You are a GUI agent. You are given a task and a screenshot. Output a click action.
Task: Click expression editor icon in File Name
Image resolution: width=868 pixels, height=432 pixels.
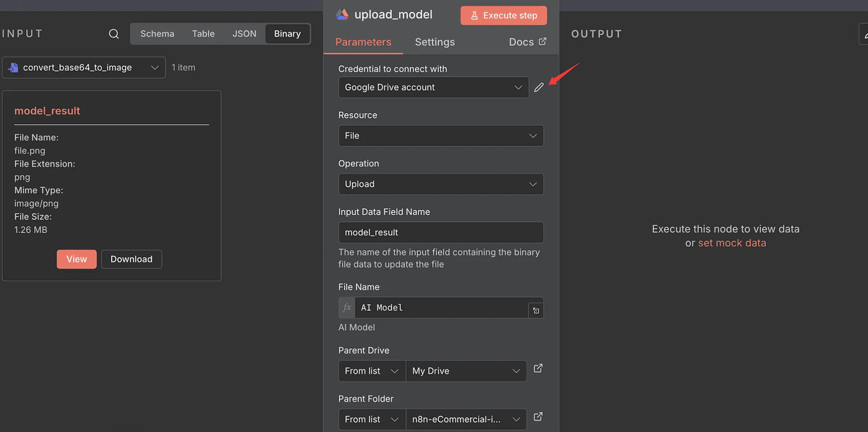coord(536,310)
